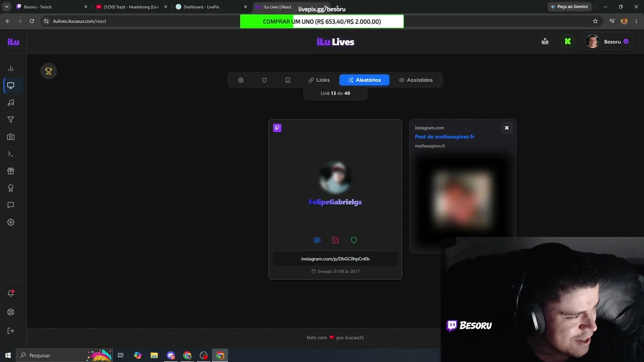644x362 pixels.
Task: Open the instagram.com/p/DbGC0hpCnKb link
Action: click(336, 259)
